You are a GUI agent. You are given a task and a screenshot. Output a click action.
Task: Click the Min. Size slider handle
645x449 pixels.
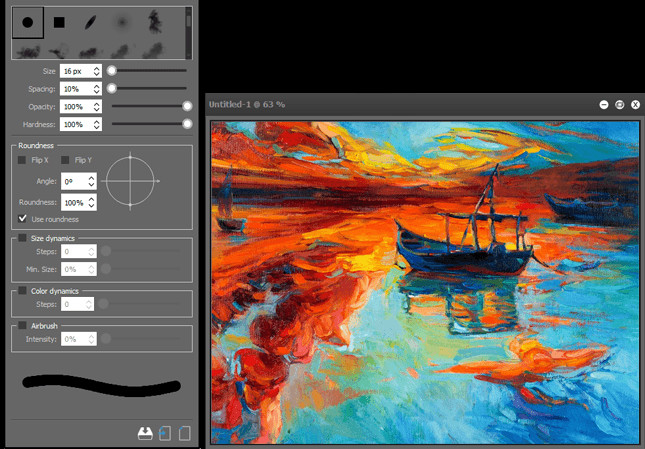(106, 268)
